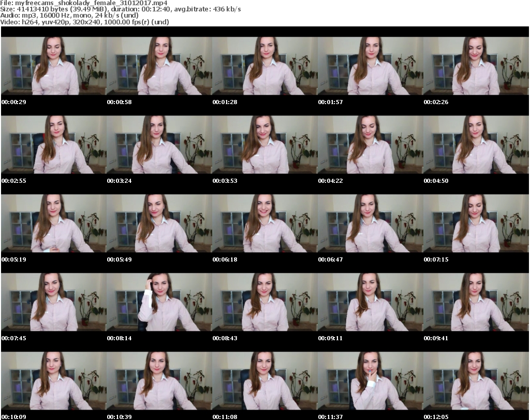Select the thumbnail frame at 00:09:41
Viewport: 530px width, 420px height.
click(x=476, y=302)
